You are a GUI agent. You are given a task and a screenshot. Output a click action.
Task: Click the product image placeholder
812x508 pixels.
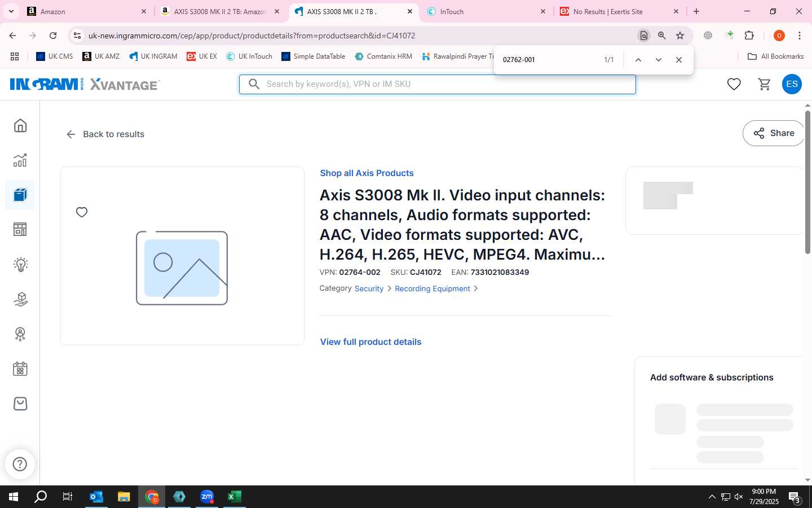point(182,268)
